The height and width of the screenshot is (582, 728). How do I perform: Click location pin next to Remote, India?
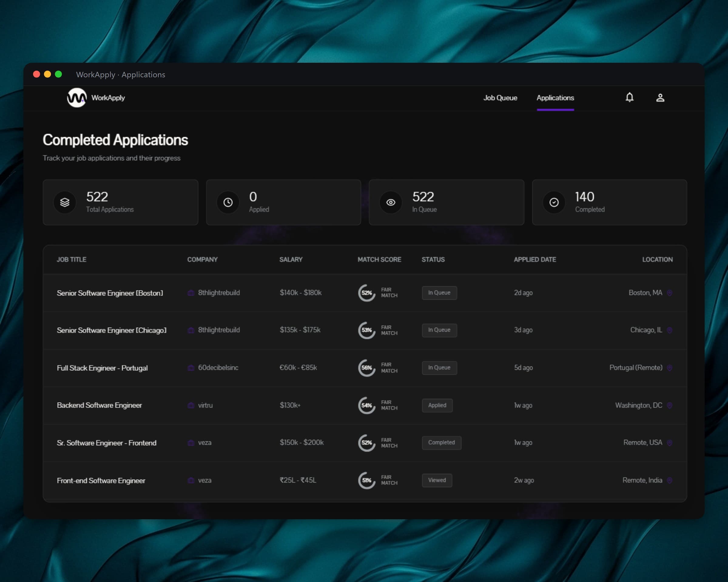click(669, 480)
